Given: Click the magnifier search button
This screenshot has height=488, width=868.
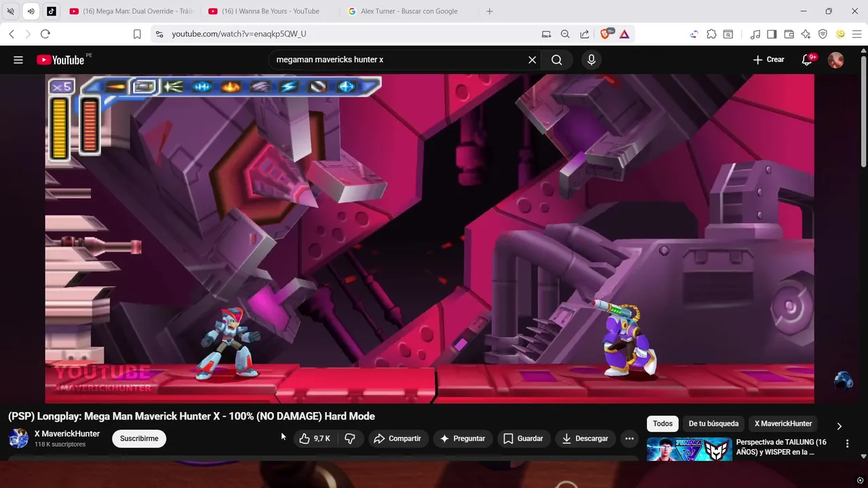Looking at the screenshot, I should point(557,60).
